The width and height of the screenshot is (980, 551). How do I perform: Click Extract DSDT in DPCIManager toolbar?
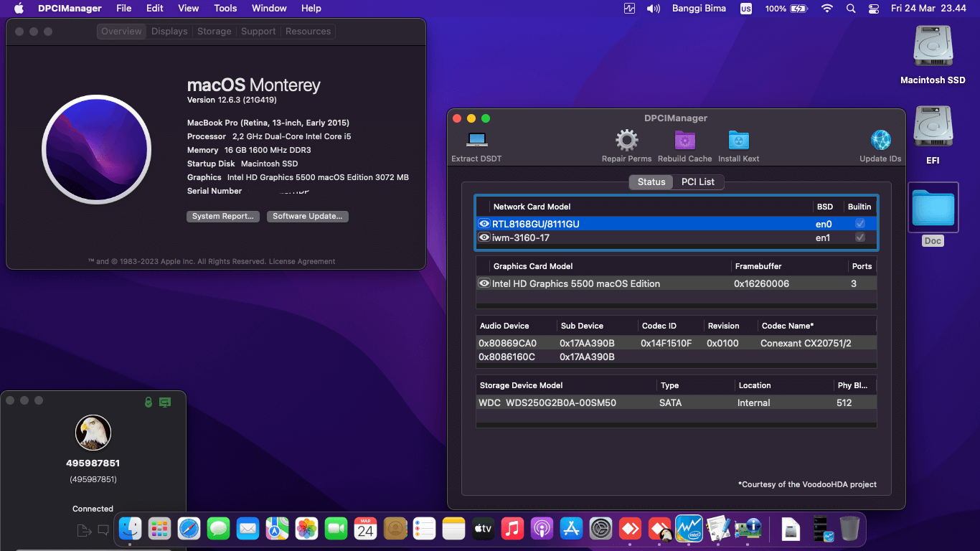476,146
